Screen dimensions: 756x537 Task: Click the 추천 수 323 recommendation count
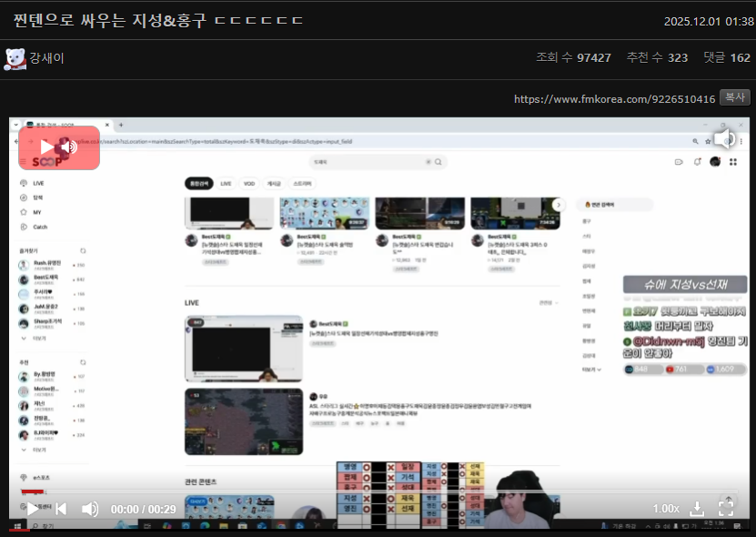click(x=657, y=57)
